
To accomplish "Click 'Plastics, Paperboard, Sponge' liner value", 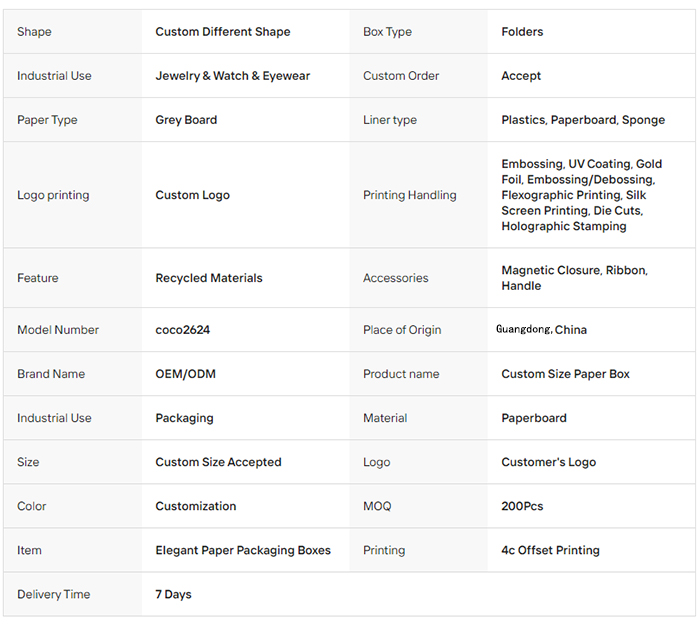I will (x=583, y=120).
